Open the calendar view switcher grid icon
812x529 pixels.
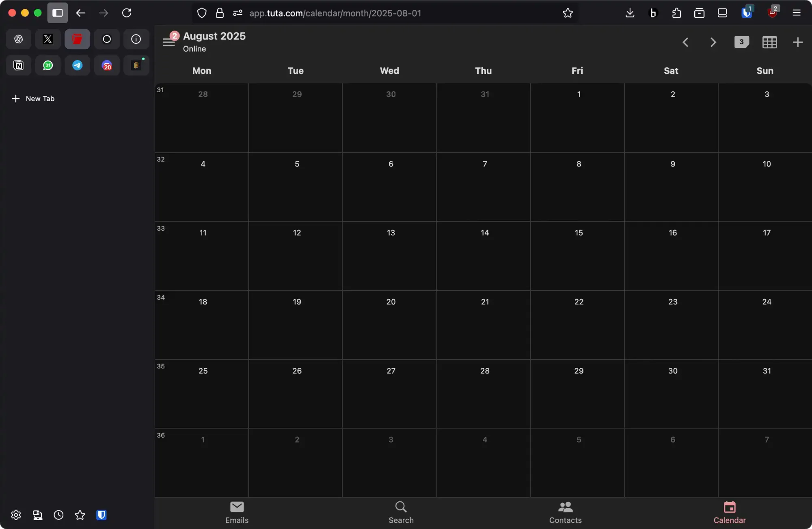769,42
